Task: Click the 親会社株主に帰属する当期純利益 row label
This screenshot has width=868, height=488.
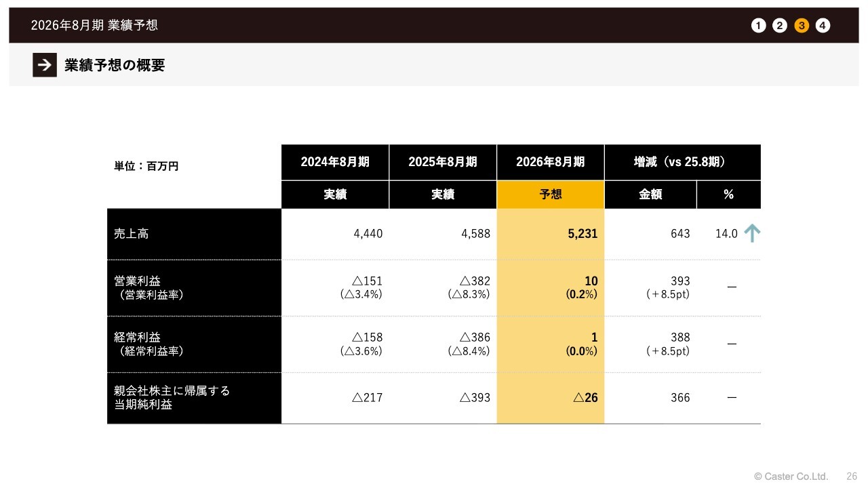Action: (x=172, y=397)
